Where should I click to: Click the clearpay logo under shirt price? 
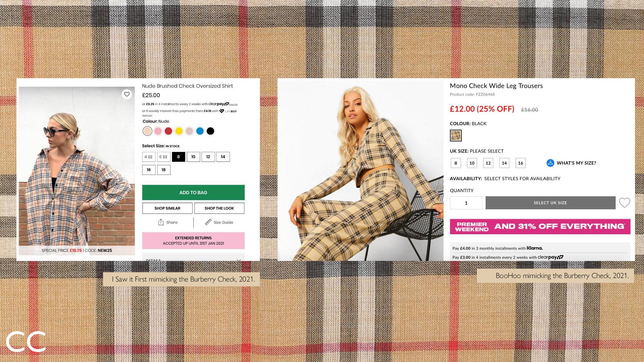point(219,104)
